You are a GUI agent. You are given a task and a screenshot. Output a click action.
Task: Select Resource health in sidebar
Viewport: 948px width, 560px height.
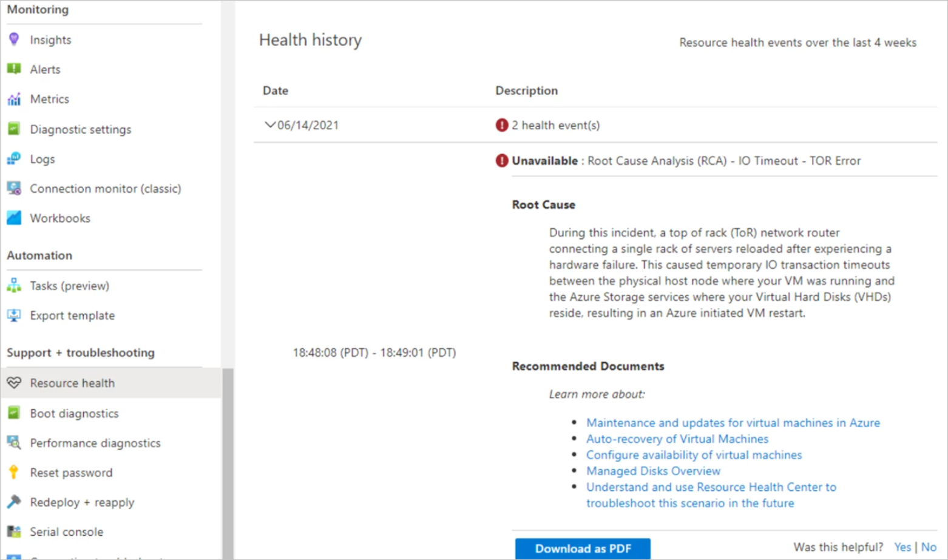tap(72, 383)
